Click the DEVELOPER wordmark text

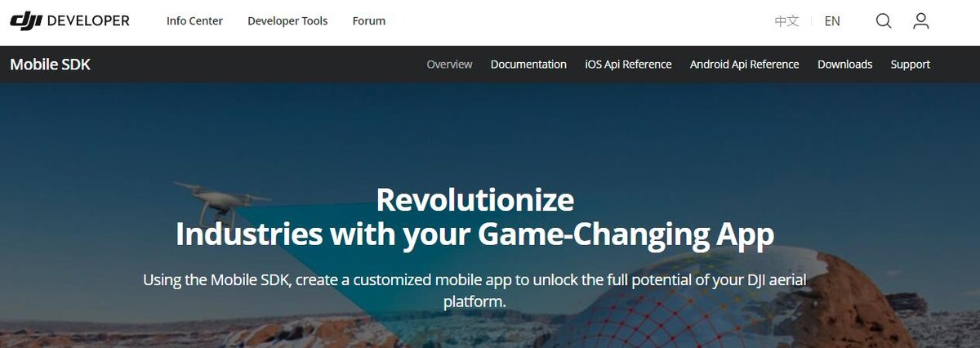click(x=89, y=21)
